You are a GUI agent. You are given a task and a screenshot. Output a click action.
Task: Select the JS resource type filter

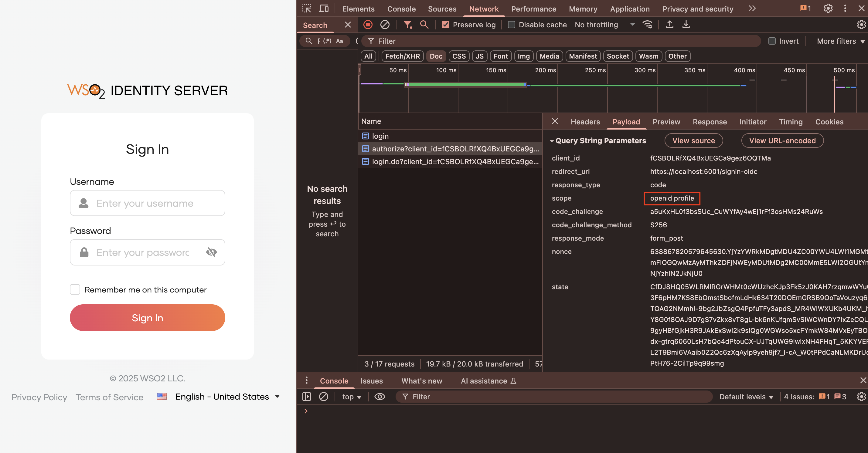point(479,56)
